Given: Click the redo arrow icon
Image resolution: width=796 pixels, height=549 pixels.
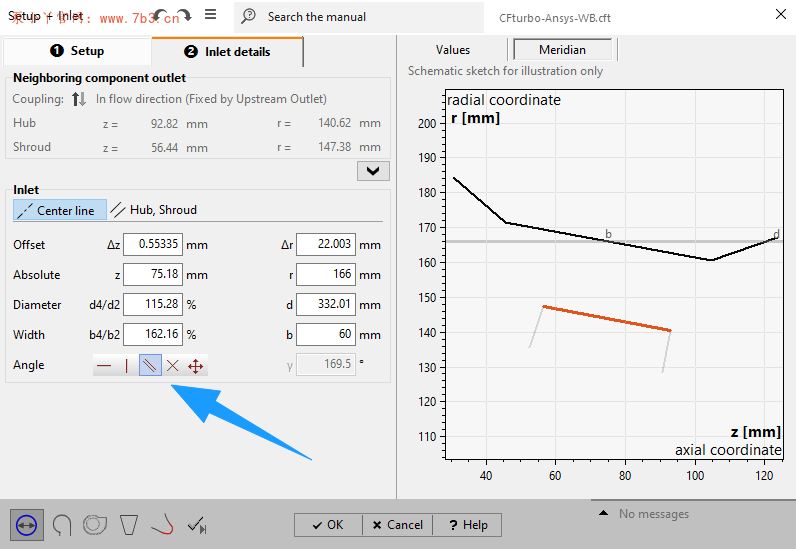Looking at the screenshot, I should pyautogui.click(x=185, y=15).
